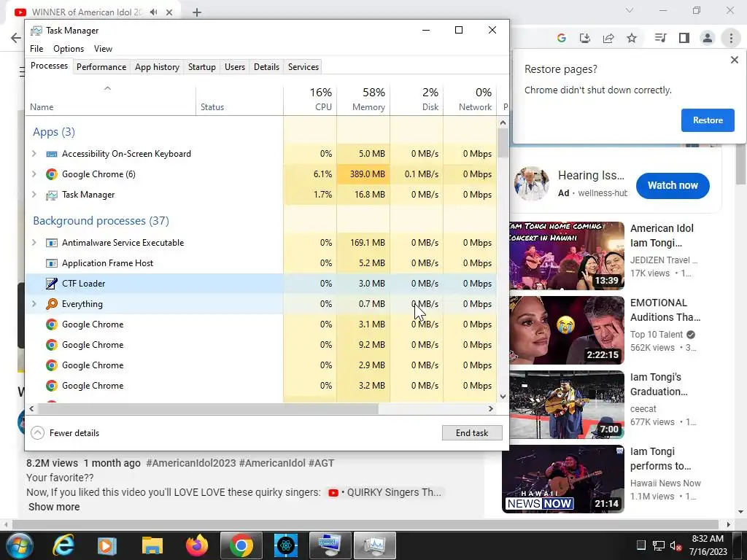Click the Task Manager vertical scrollbar down arrow

pos(503,396)
